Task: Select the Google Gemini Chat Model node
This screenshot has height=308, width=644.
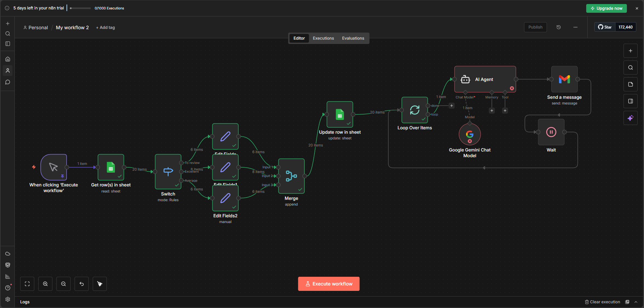Action: [x=470, y=134]
